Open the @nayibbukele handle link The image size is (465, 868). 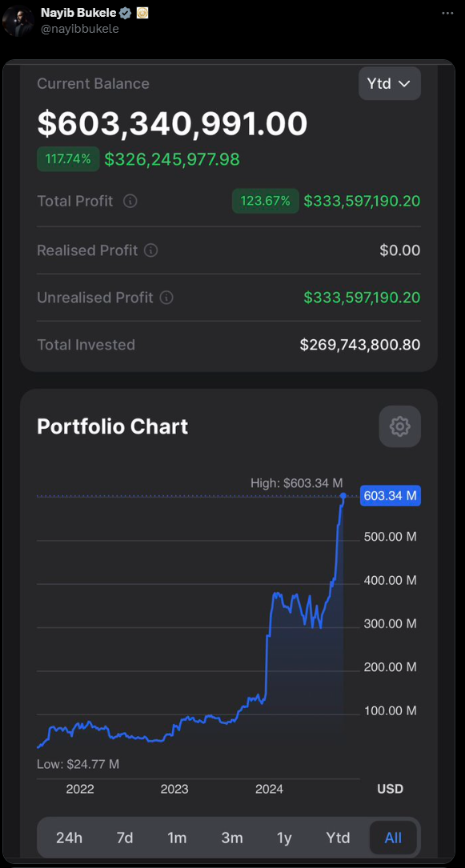click(x=80, y=29)
